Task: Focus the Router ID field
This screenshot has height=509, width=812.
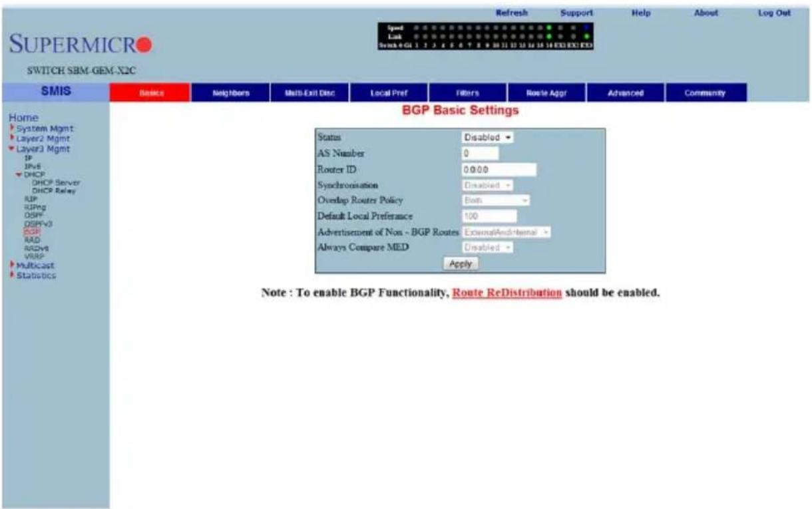Action: [x=499, y=169]
